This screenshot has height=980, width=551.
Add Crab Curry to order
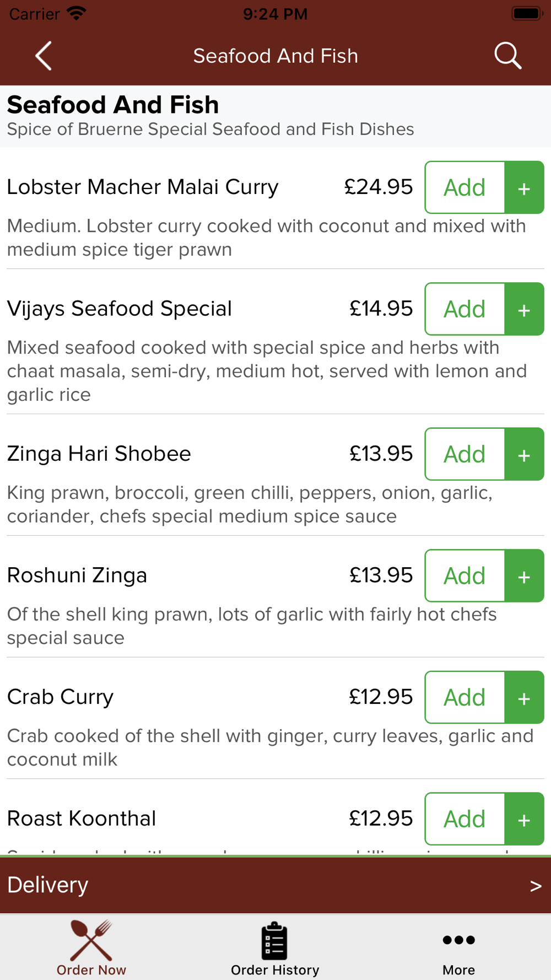click(465, 697)
